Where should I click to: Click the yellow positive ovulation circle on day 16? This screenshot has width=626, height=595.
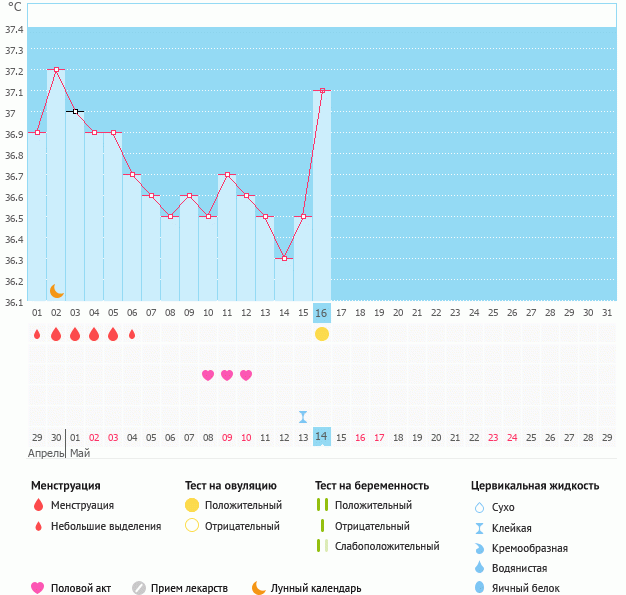point(322,334)
